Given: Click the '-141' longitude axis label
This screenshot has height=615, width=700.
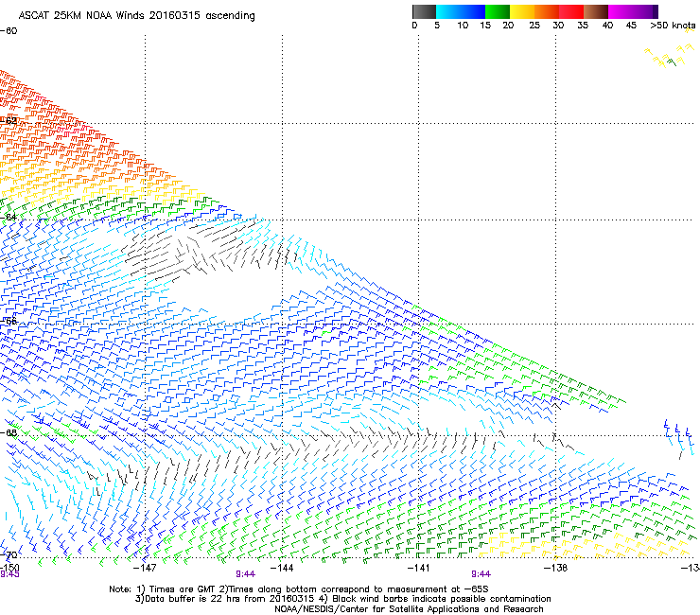Looking at the screenshot, I should (x=418, y=568).
